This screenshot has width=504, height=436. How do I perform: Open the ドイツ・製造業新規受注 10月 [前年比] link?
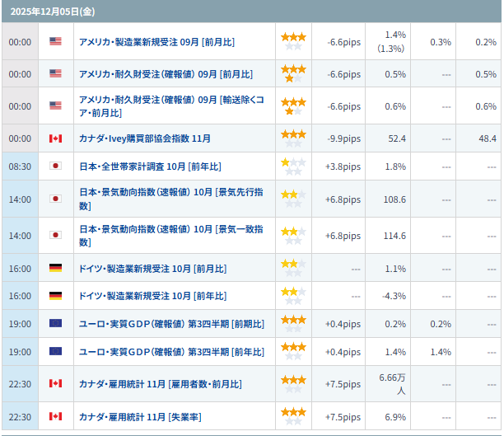[x=152, y=296]
